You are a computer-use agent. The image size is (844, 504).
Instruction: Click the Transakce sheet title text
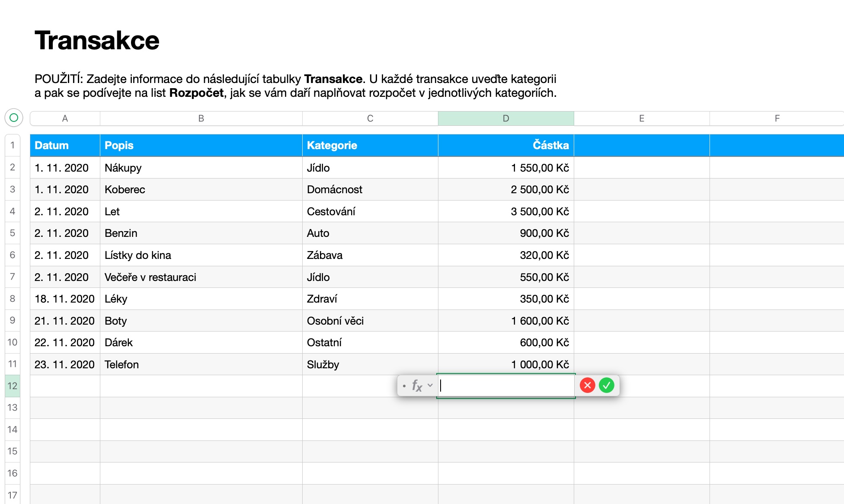pyautogui.click(x=97, y=41)
